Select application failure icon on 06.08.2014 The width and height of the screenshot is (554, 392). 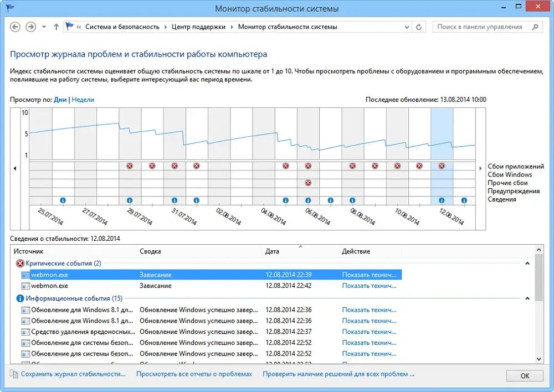tap(308, 166)
